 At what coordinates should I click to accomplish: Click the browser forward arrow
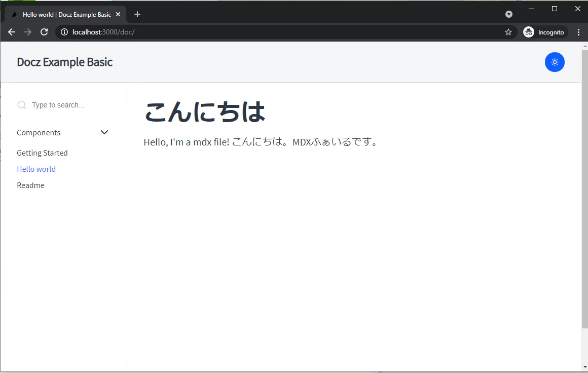[x=28, y=32]
